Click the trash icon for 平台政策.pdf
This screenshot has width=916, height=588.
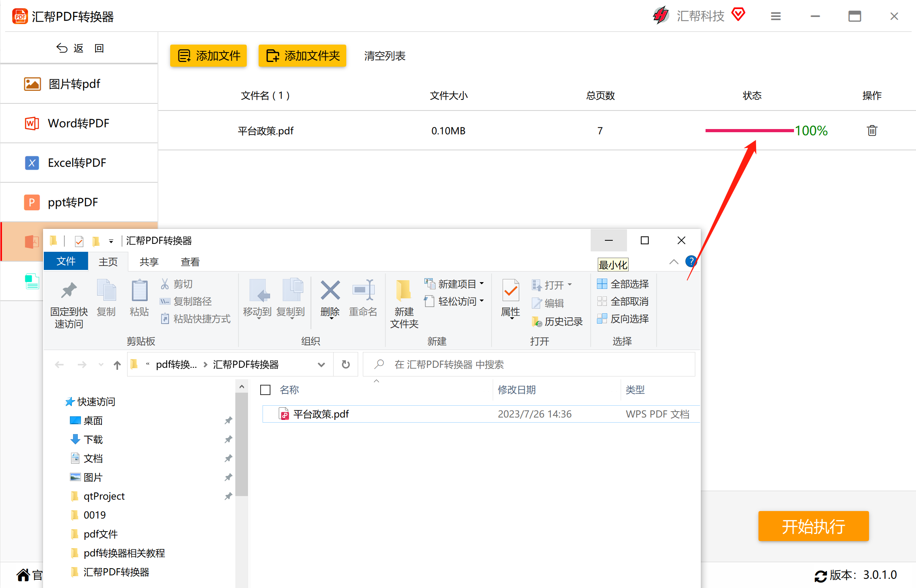point(872,131)
